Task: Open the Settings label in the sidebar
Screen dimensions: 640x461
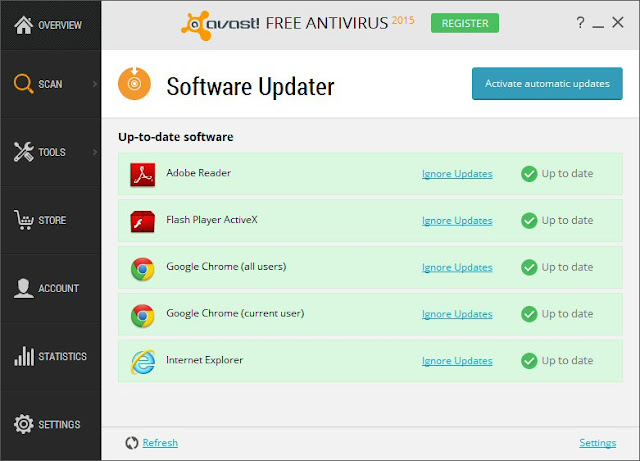Action: (x=59, y=425)
